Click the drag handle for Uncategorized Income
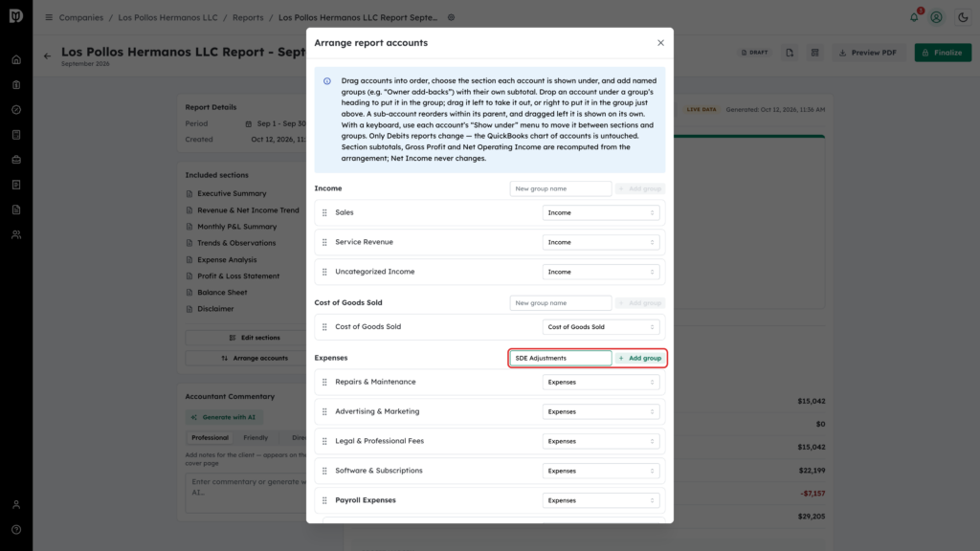 tap(324, 272)
